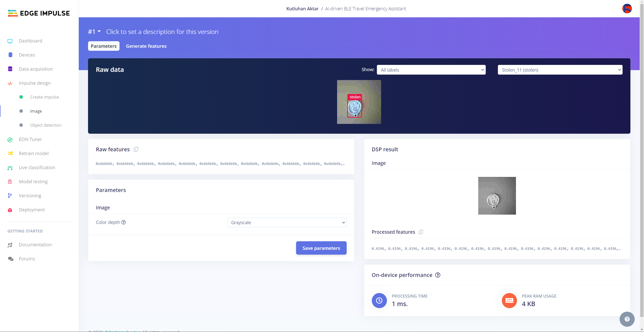Viewport: 644px width, 332px height.
Task: Copy processed features using clipboard icon
Action: [421, 232]
